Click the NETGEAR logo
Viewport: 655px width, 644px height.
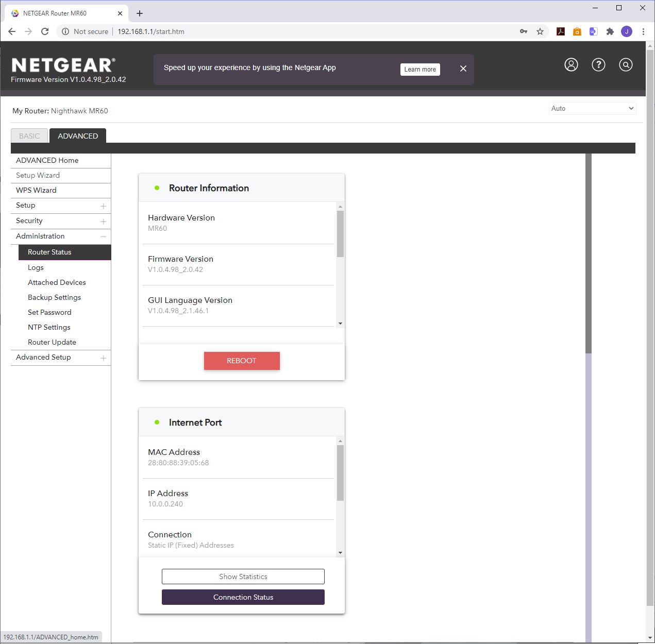click(63, 65)
